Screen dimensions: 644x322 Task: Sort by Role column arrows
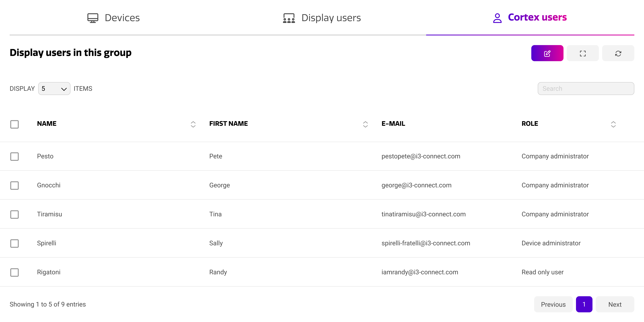pos(613,124)
